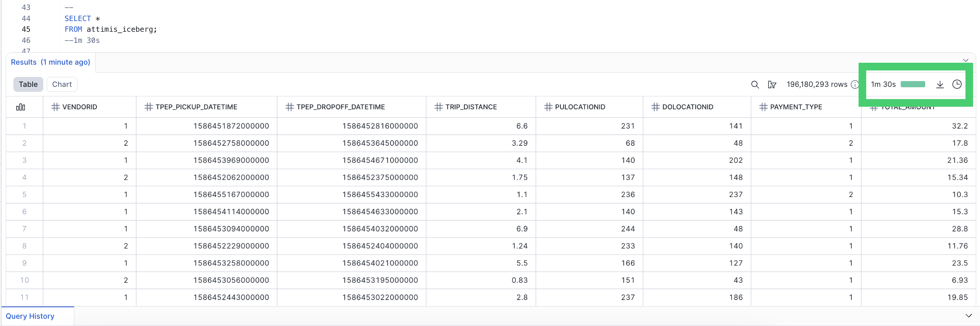Viewport: 980px width, 326px height.
Task: Collapse the Results panel chevron
Action: click(965, 60)
